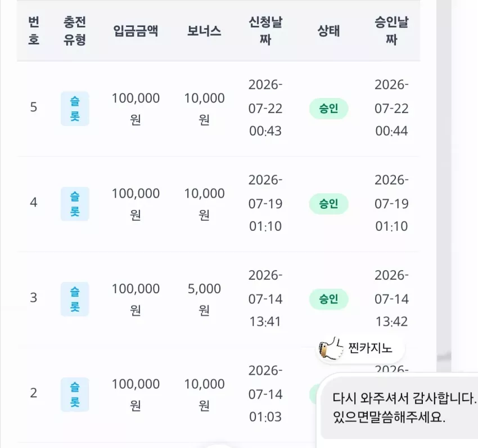This screenshot has width=478, height=448.
Task: Click the thumbs-up icon beside 찐카지노
Action: click(331, 348)
